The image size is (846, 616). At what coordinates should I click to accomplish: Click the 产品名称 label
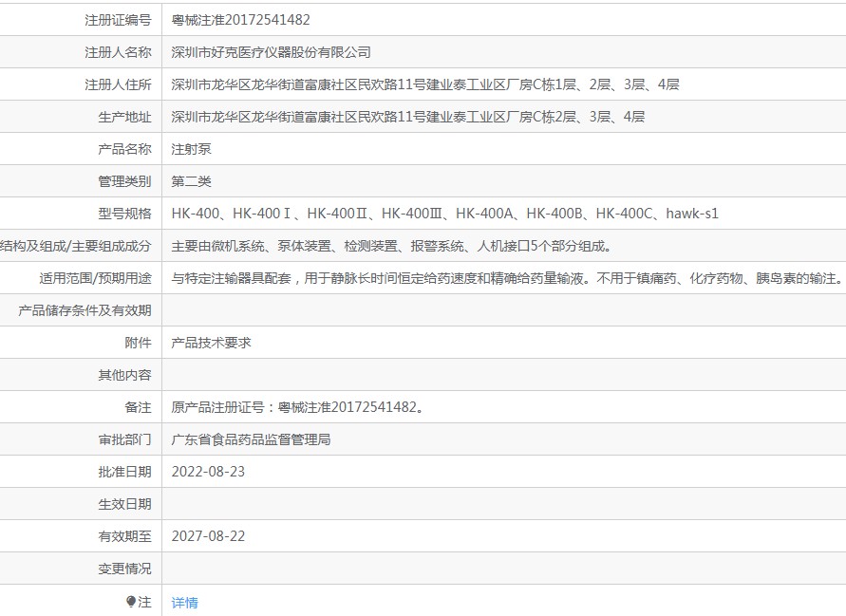pyautogui.click(x=124, y=149)
